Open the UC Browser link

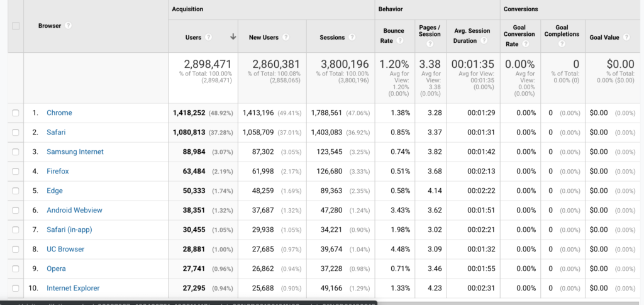tap(65, 250)
